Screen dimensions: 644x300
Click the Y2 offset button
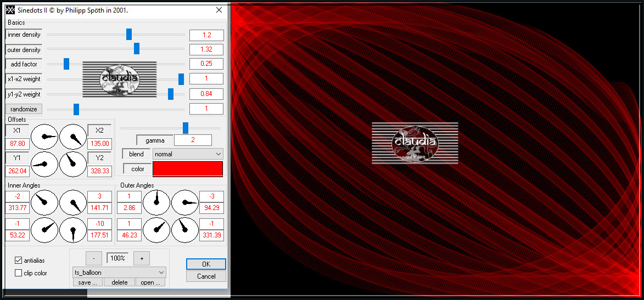(100, 158)
